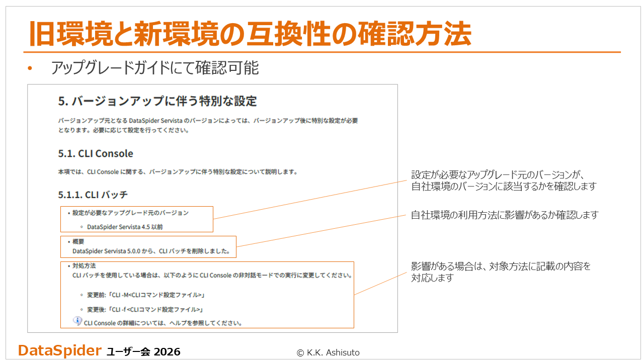Image resolution: width=644 pixels, height=362 pixels.
Task: Click the note ヘルプを参照してください
Action: point(164,323)
